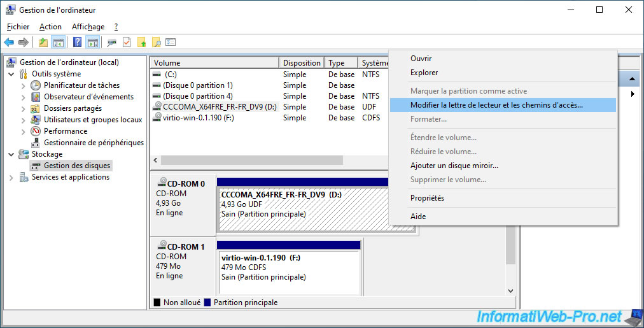Sort by the Type column header
Viewport: 644px width, 328px height.
341,63
